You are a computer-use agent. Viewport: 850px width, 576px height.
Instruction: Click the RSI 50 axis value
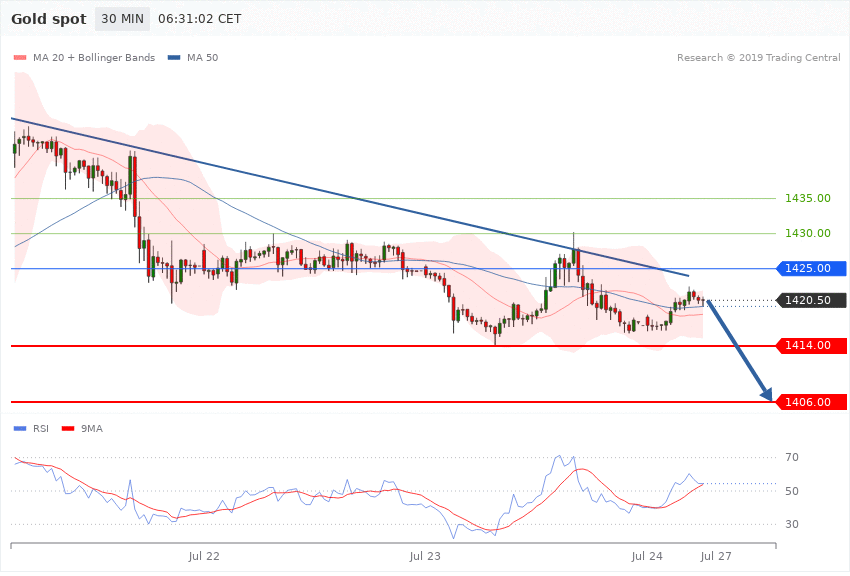(x=792, y=491)
